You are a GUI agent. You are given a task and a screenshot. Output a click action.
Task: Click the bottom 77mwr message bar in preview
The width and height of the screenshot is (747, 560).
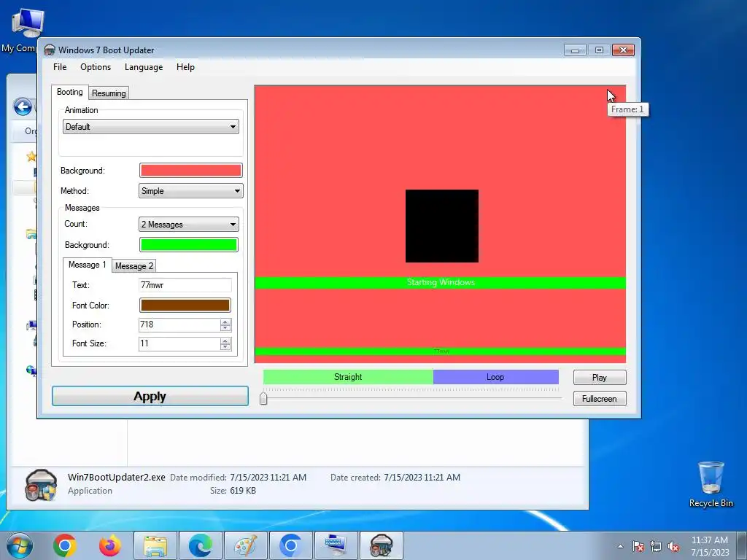440,351
